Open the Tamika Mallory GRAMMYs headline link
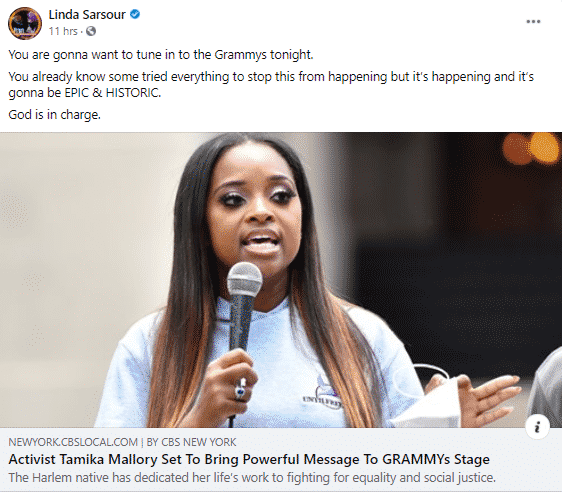This screenshot has height=492, width=562. pos(249,459)
